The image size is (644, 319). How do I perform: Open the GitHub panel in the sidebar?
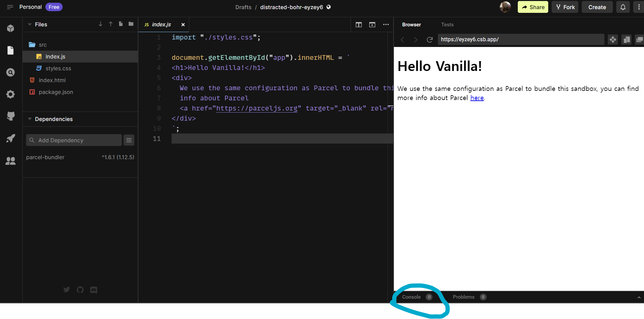pyautogui.click(x=10, y=116)
